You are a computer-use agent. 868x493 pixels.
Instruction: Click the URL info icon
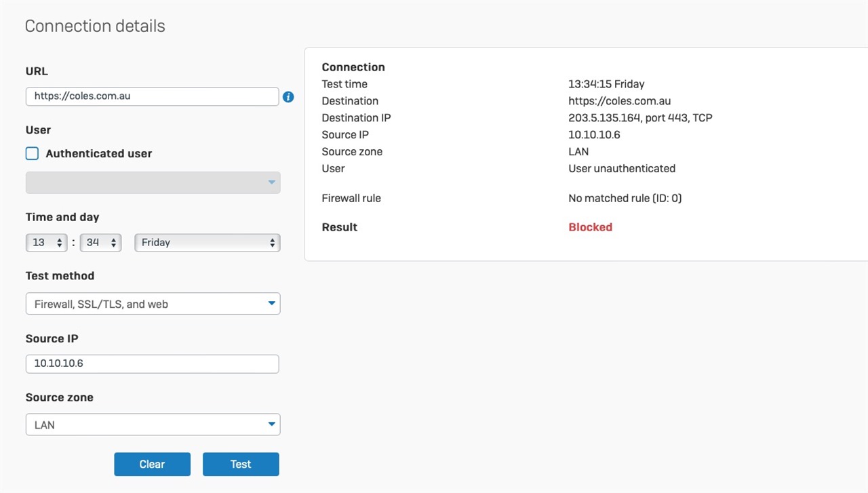coord(288,97)
